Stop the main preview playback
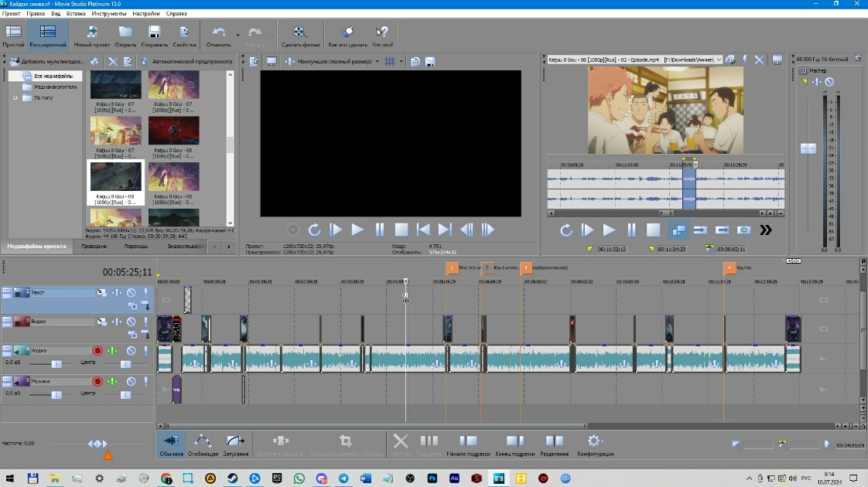 tap(402, 229)
